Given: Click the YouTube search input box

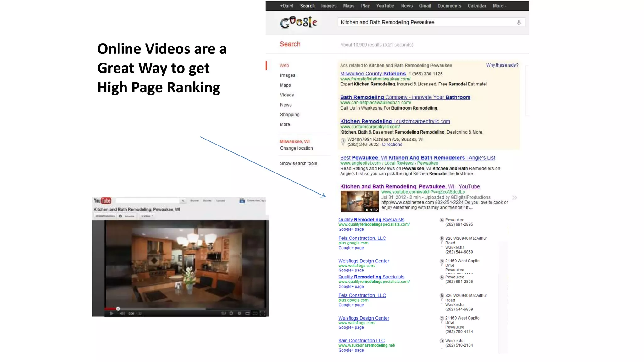Looking at the screenshot, I should [x=147, y=200].
